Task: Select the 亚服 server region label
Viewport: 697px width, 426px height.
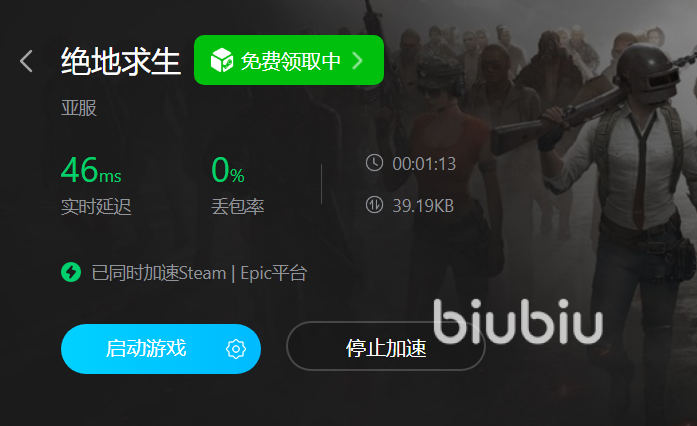Action: coord(79,108)
